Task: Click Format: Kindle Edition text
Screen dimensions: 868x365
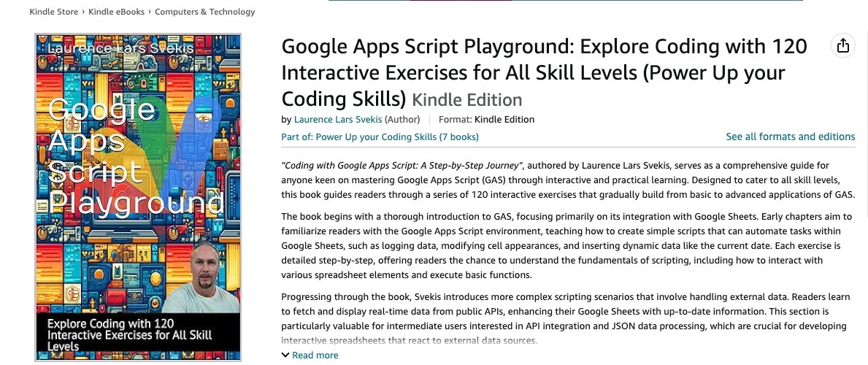Action: [487, 119]
